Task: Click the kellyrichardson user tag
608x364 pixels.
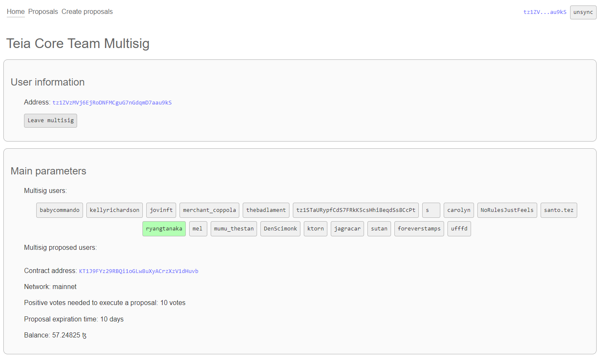Action: 115,210
